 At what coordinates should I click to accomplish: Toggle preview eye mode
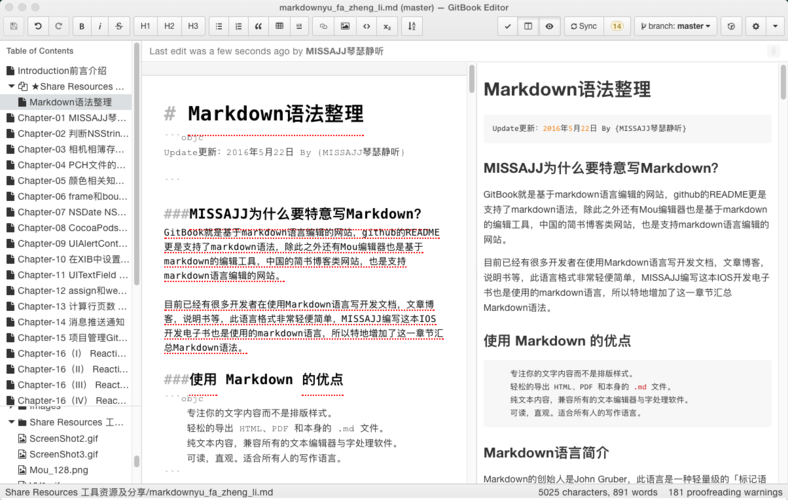tap(549, 26)
